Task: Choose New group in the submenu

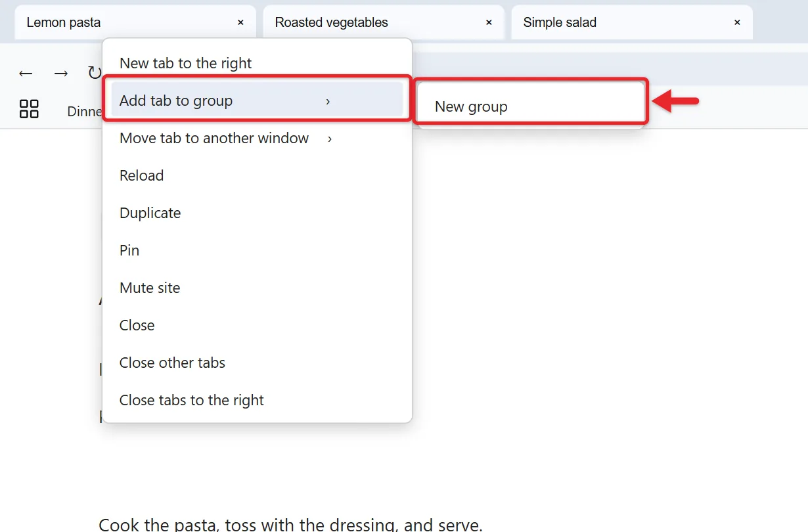Action: click(x=530, y=106)
